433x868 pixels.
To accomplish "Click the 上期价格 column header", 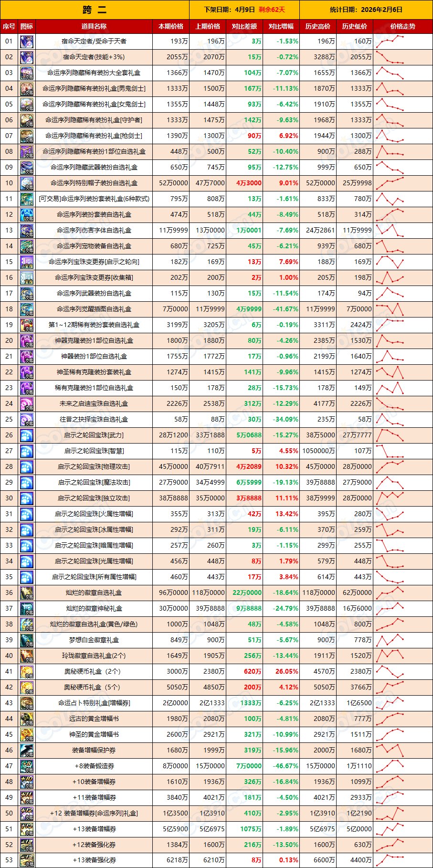I will [x=208, y=27].
